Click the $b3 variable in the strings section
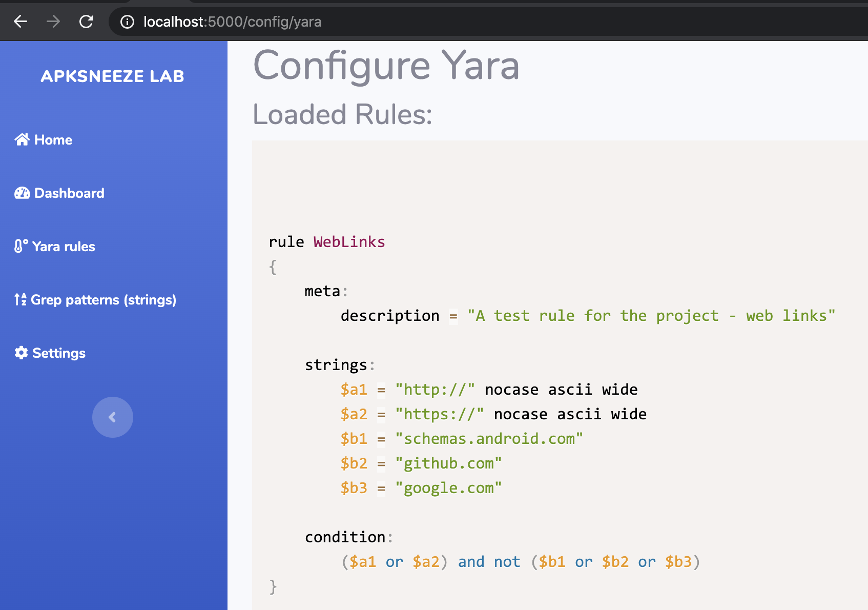 tap(354, 488)
